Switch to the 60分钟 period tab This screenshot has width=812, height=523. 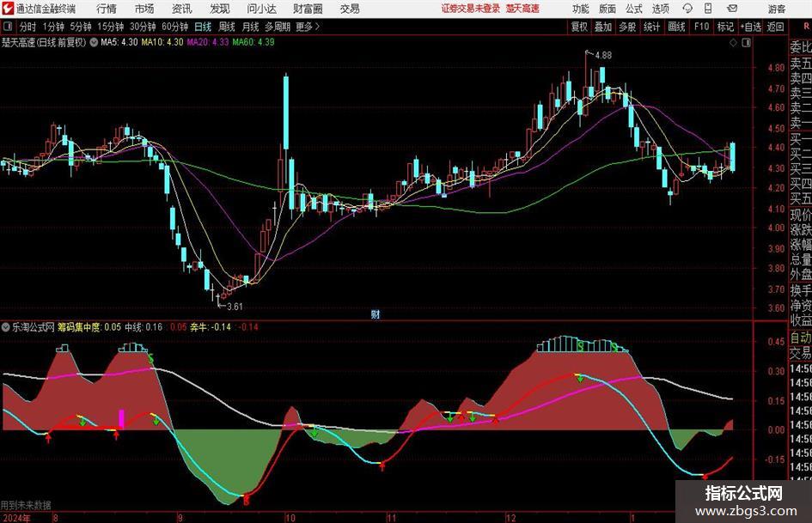pyautogui.click(x=175, y=27)
